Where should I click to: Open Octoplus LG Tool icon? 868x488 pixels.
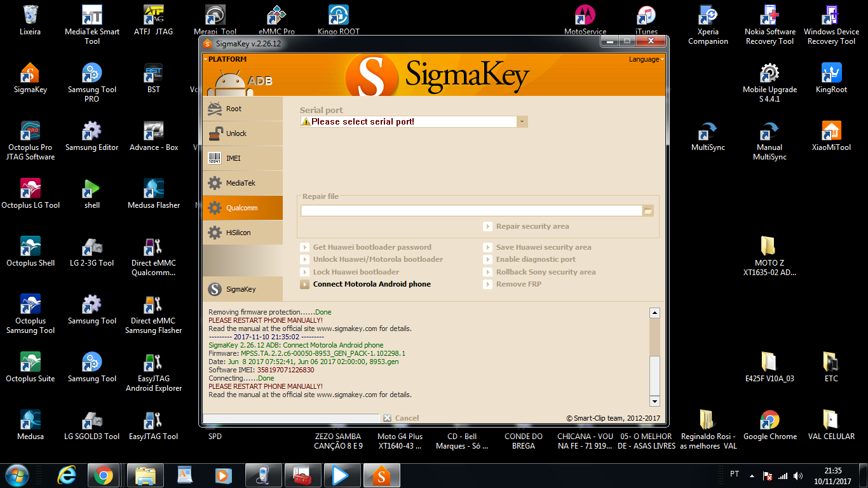point(31,194)
